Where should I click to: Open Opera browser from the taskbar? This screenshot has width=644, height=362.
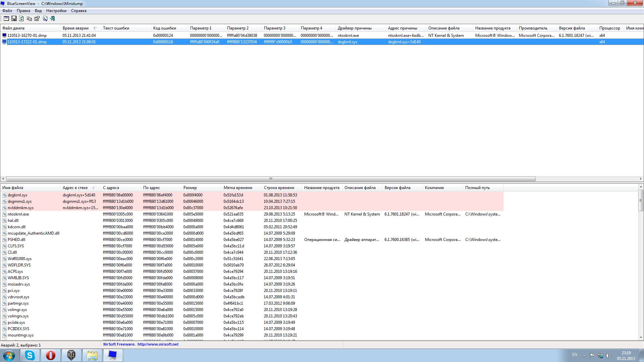[51, 355]
